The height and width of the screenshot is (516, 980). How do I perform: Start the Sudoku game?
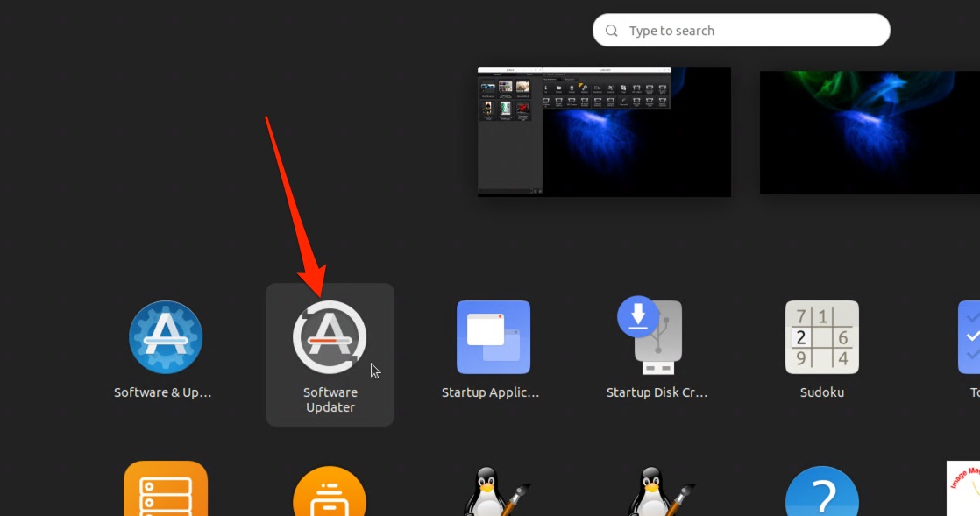[821, 337]
